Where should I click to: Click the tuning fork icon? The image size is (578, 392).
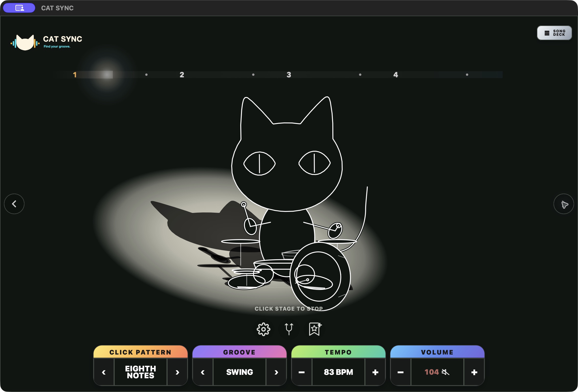point(289,329)
